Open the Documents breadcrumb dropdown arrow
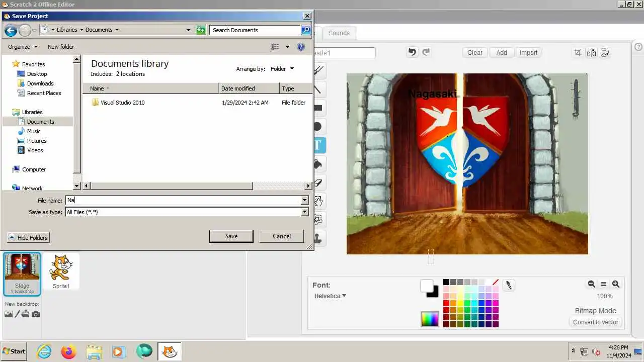The width and height of the screenshot is (644, 362). (117, 30)
